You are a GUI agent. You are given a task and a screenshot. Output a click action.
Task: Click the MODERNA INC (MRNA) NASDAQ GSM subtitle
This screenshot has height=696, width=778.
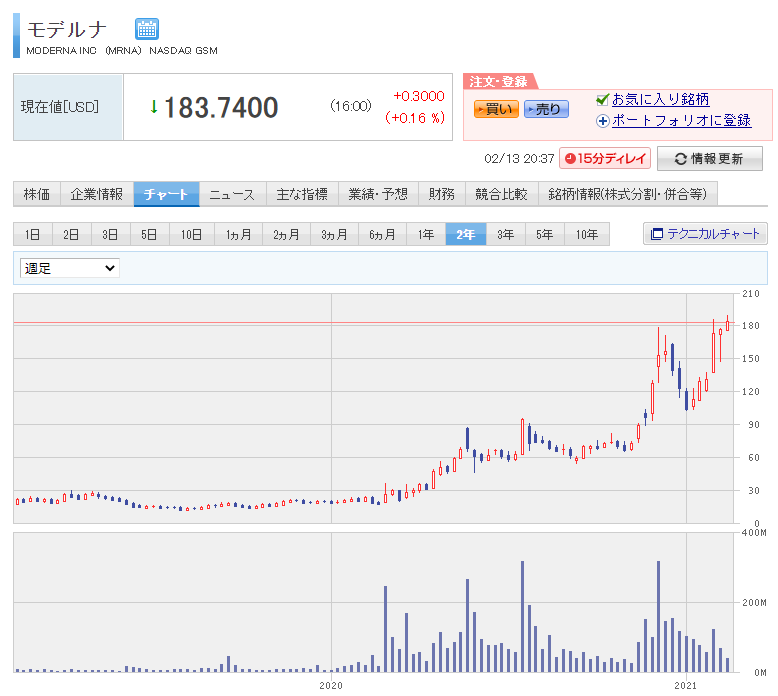click(122, 51)
